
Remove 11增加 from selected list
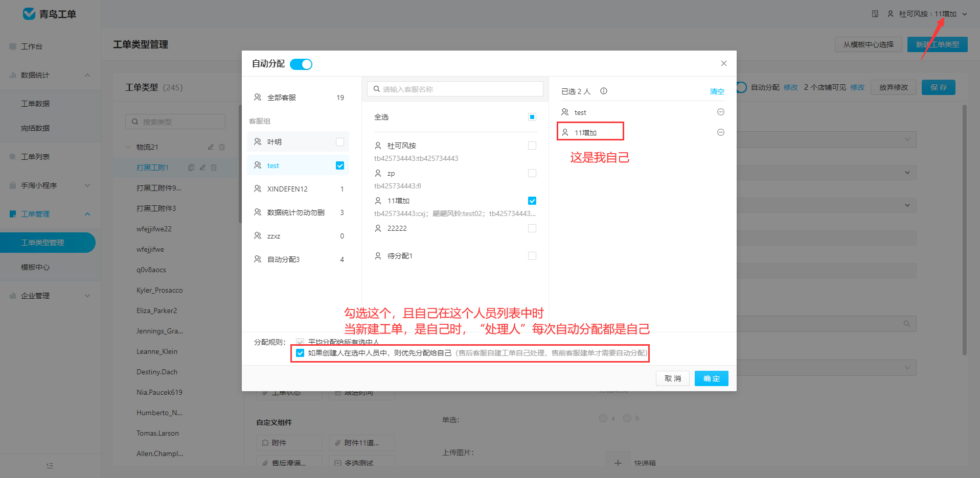coord(721,132)
